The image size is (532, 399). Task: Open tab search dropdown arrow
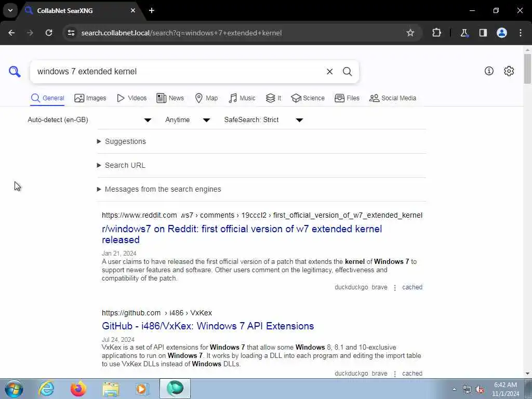click(x=10, y=10)
